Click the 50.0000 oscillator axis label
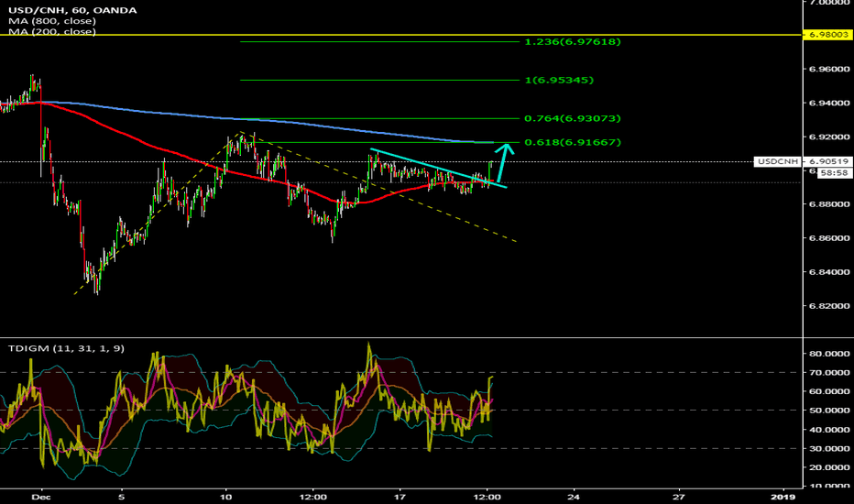Image resolution: width=854 pixels, height=504 pixels. 829,411
